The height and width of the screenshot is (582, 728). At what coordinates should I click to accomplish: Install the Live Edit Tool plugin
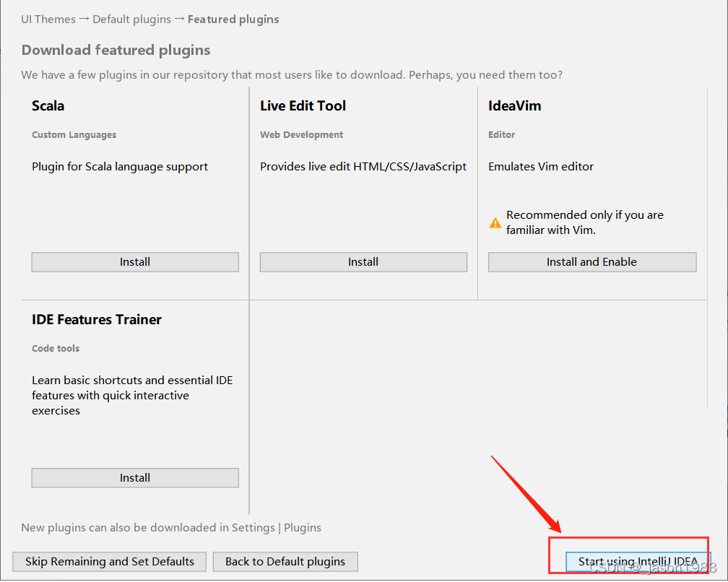pyautogui.click(x=363, y=262)
